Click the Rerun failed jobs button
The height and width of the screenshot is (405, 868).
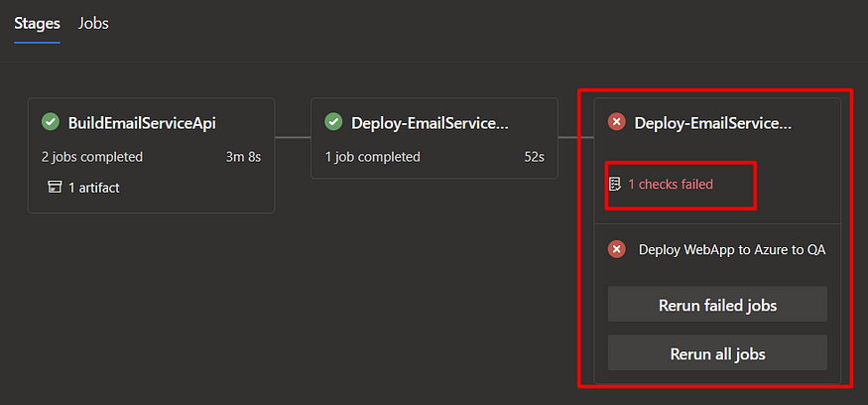coord(717,304)
